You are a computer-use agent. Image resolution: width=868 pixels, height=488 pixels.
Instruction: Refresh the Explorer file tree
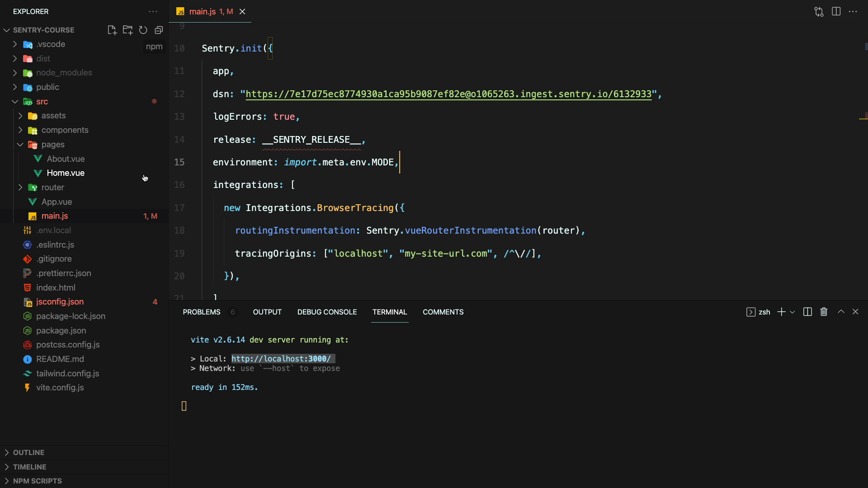pyautogui.click(x=143, y=30)
